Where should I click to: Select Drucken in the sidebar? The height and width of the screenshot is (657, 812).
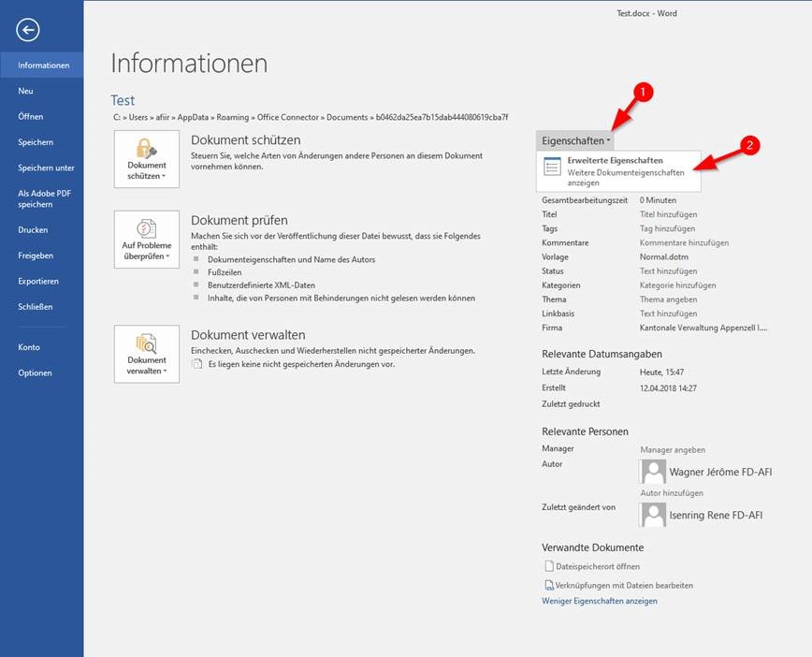[x=33, y=229]
